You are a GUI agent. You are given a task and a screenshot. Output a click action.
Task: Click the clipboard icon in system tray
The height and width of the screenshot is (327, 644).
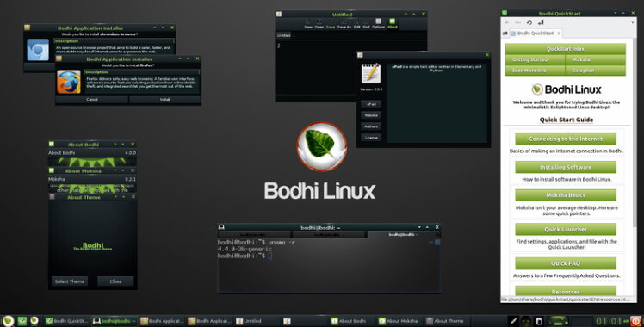[539, 321]
